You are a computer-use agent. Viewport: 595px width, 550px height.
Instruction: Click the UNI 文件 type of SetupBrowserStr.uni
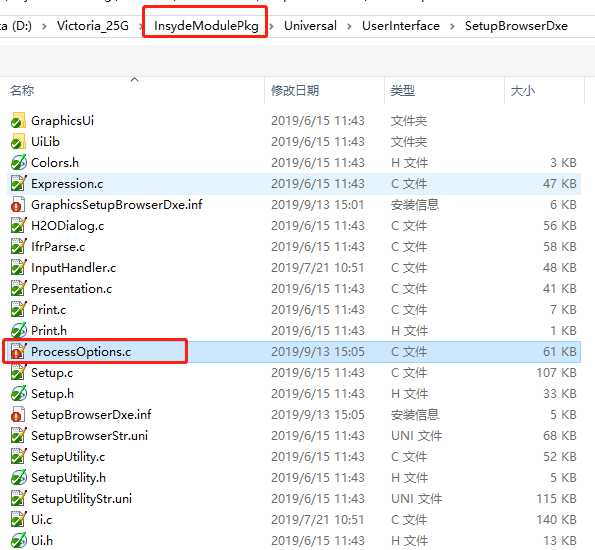click(416, 435)
